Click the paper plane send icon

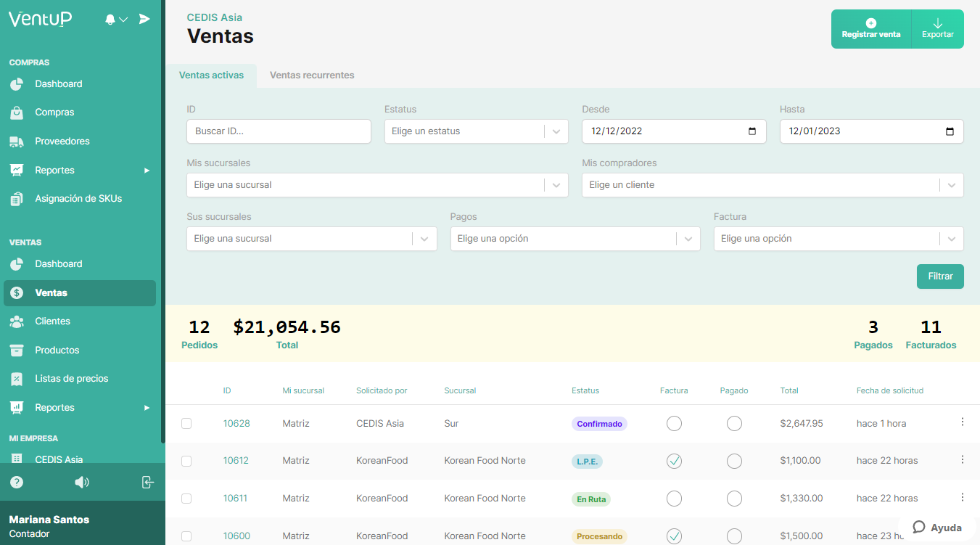click(144, 19)
